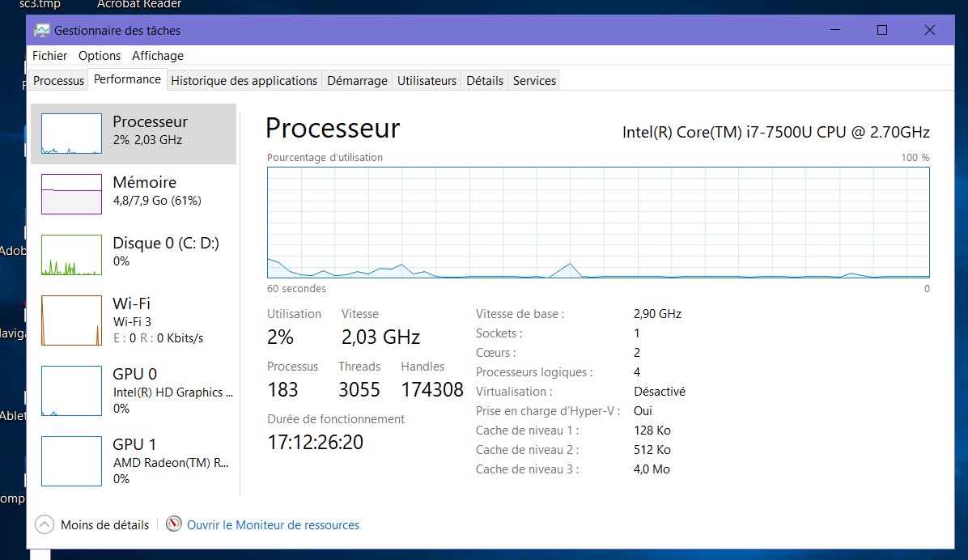Select the Disque 0 (C: D:) graph
This screenshot has width=968, height=560.
(x=71, y=254)
